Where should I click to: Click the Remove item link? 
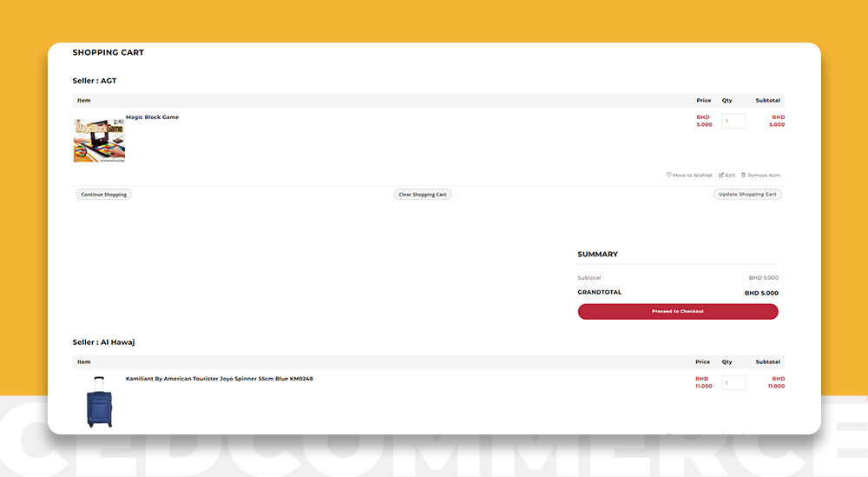pos(763,175)
